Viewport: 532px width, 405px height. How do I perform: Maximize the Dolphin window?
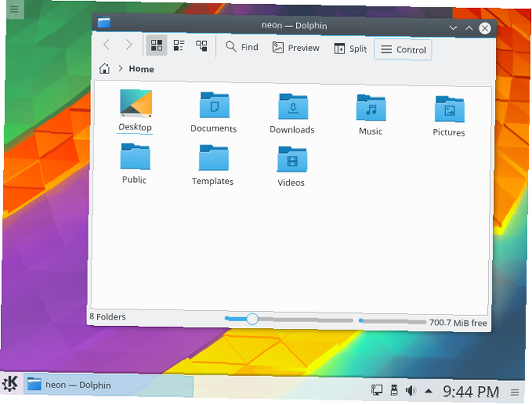coord(469,28)
